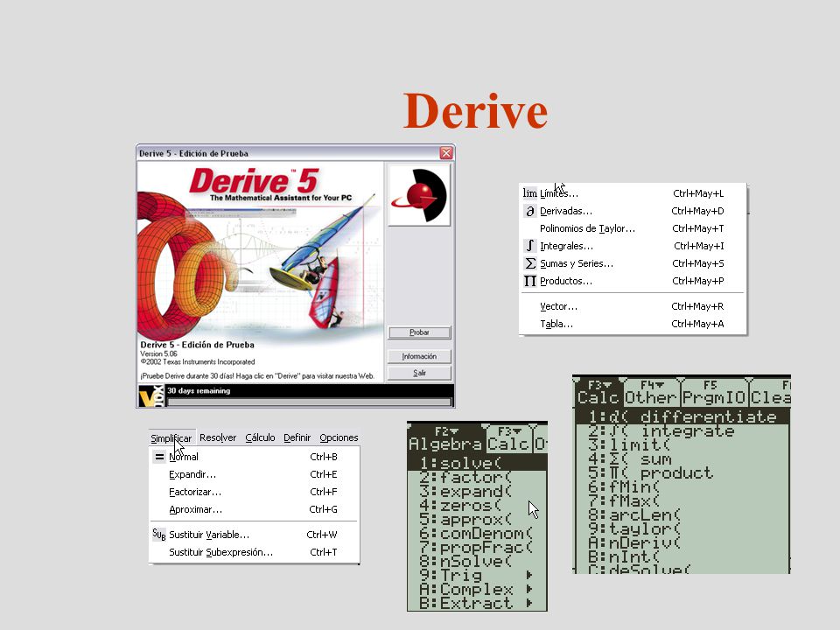The width and height of the screenshot is (840, 630).
Task: Select 3:expand( in Algebra menu
Action: pos(478,491)
